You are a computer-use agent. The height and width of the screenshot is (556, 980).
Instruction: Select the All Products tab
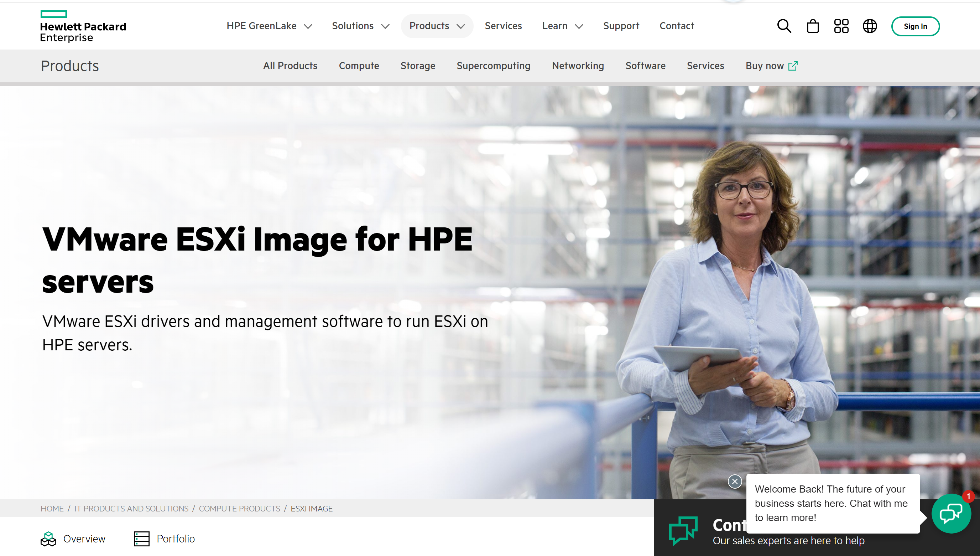(290, 66)
